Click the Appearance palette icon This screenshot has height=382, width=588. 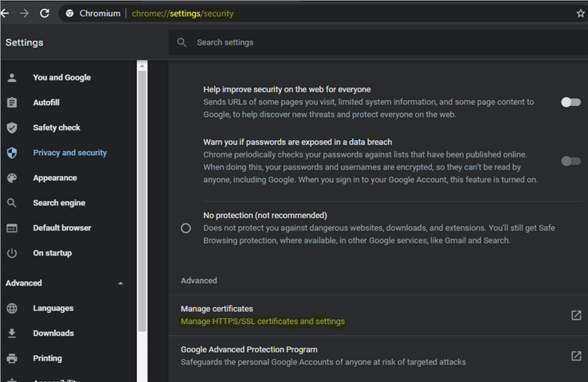point(12,178)
